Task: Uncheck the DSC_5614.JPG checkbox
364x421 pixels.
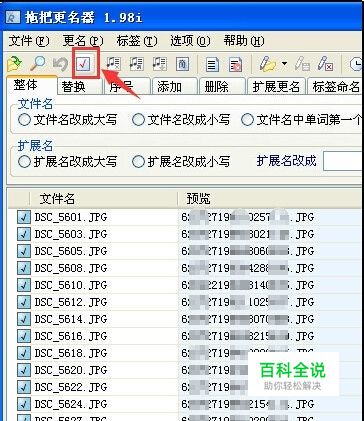Action: 24,319
